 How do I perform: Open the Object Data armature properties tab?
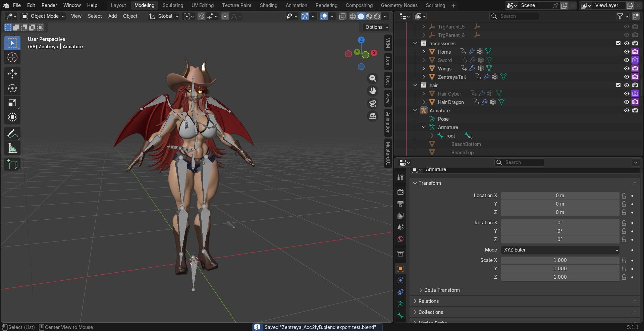(400, 304)
